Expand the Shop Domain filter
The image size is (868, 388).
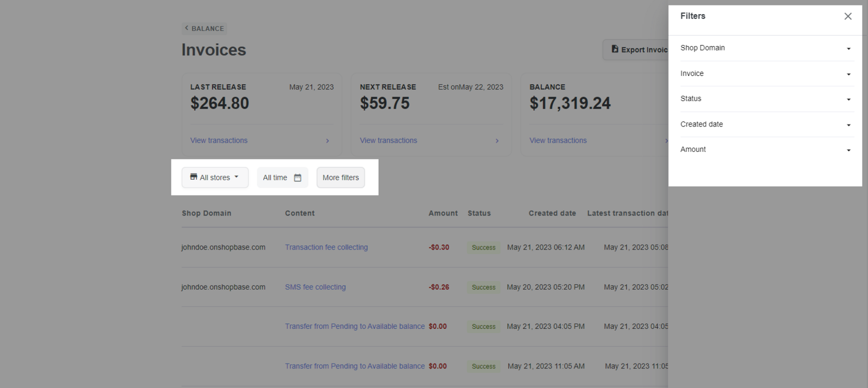(765, 48)
